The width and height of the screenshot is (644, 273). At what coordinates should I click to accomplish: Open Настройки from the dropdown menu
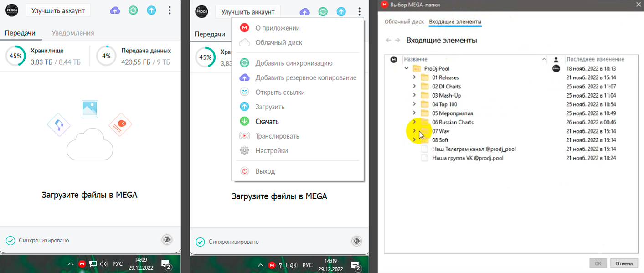(271, 151)
